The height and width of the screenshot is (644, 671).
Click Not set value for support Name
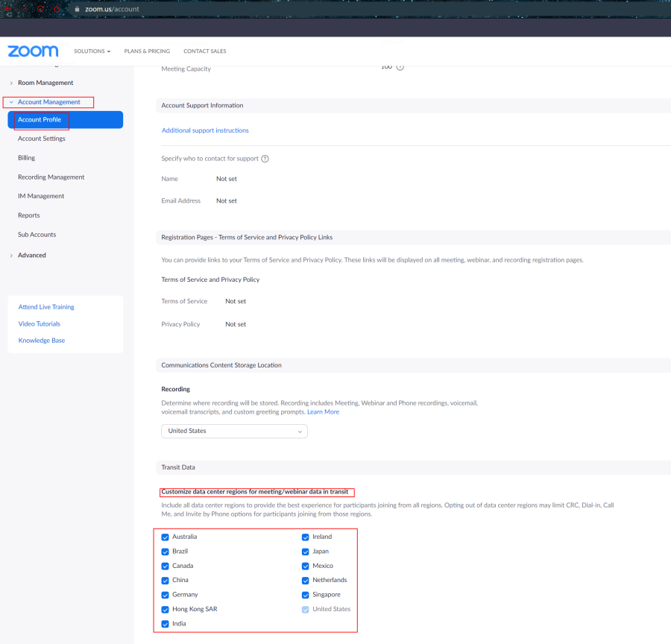pyautogui.click(x=227, y=179)
